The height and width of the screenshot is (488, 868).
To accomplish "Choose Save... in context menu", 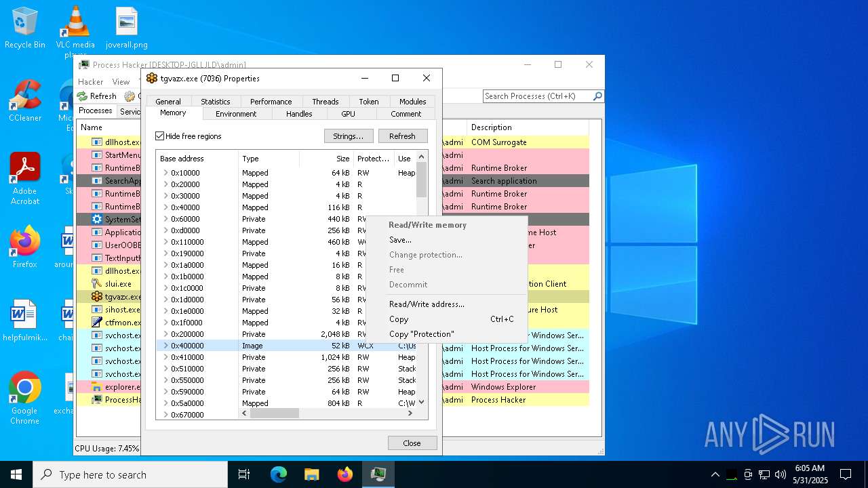I will point(446,240).
